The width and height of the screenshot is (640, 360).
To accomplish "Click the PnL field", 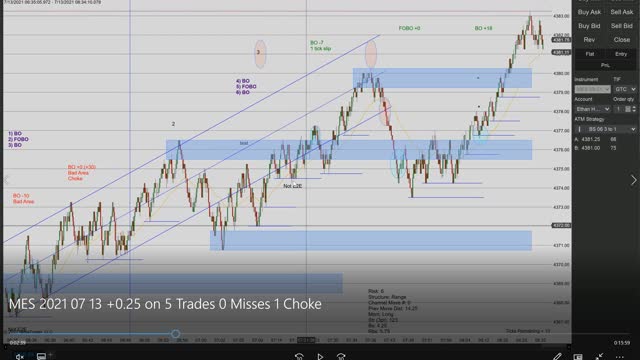I will (x=605, y=65).
